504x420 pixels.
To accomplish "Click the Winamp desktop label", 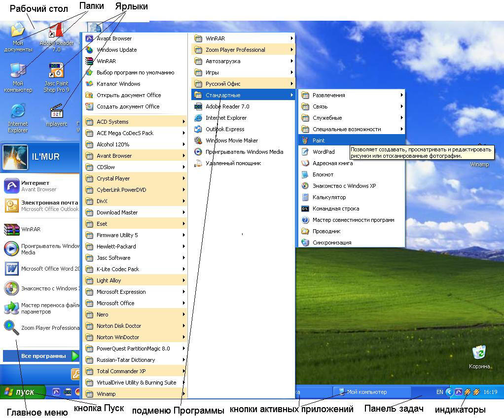I will (x=479, y=164).
